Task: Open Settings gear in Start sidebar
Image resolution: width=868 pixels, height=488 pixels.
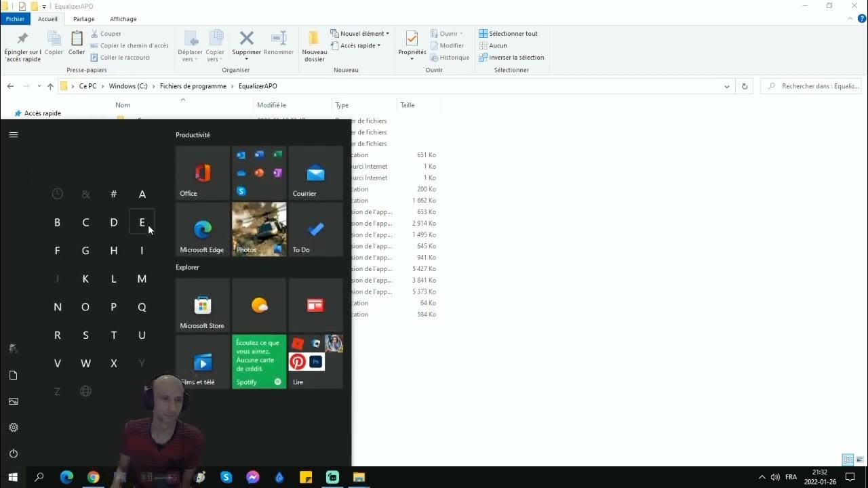Action: click(14, 428)
